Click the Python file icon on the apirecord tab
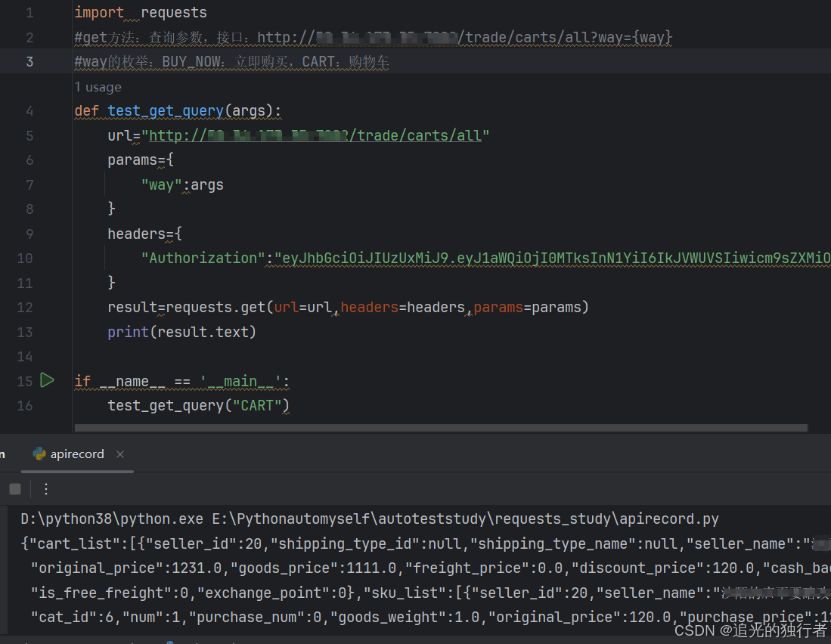 pos(39,454)
